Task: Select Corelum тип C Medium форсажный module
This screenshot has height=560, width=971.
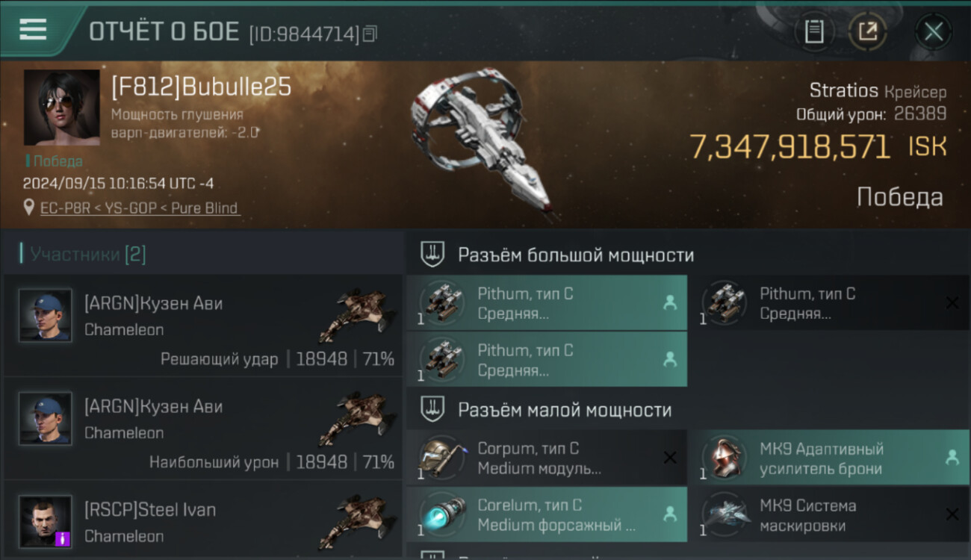Action: point(547,514)
